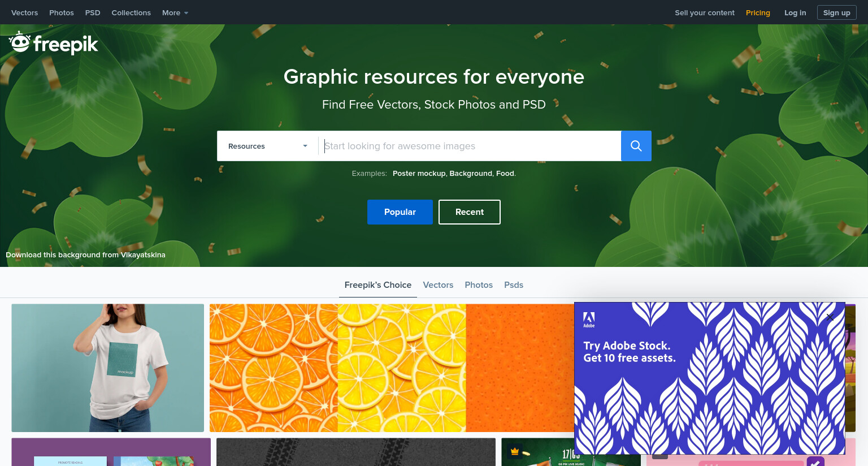Viewport: 868px width, 466px height.
Task: Click the Poster mockup example link
Action: point(419,174)
